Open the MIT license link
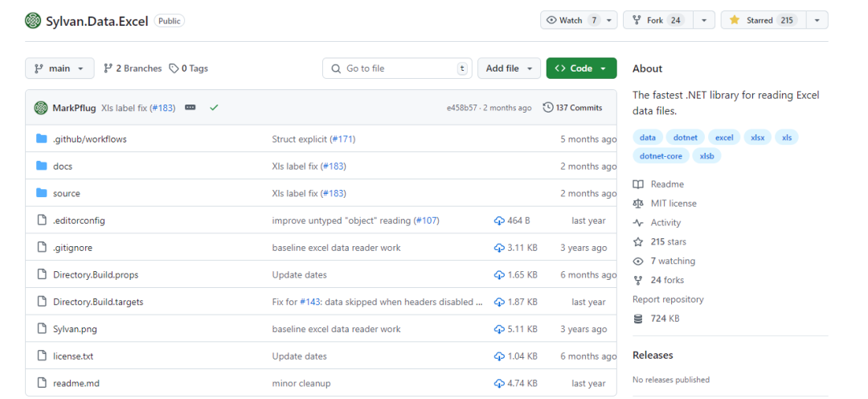The image size is (868, 399). point(674,204)
